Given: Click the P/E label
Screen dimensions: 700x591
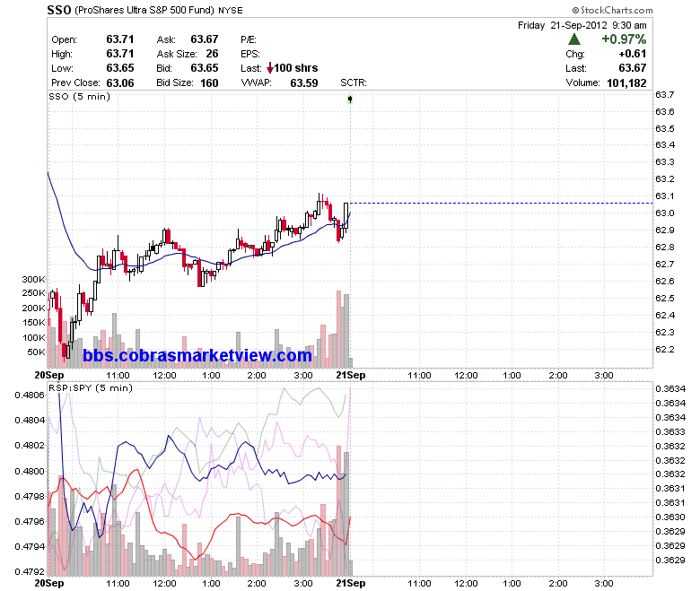Looking at the screenshot, I should pos(249,39).
